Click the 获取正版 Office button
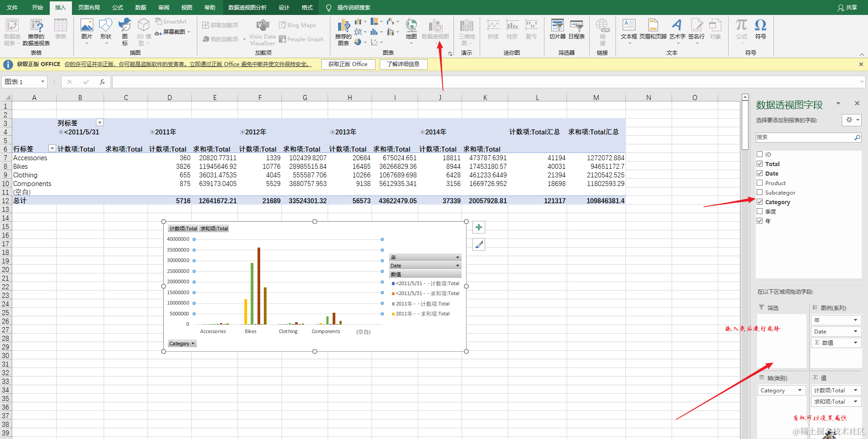The image size is (868, 439). click(348, 64)
